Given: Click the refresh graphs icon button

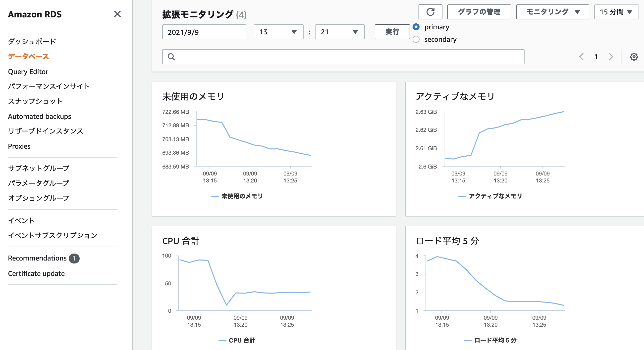Looking at the screenshot, I should (430, 12).
